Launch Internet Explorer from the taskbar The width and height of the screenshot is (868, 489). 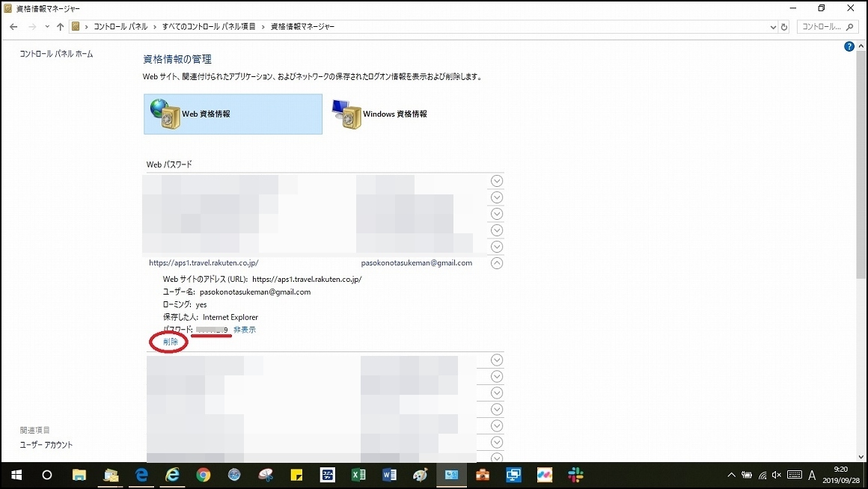point(173,476)
